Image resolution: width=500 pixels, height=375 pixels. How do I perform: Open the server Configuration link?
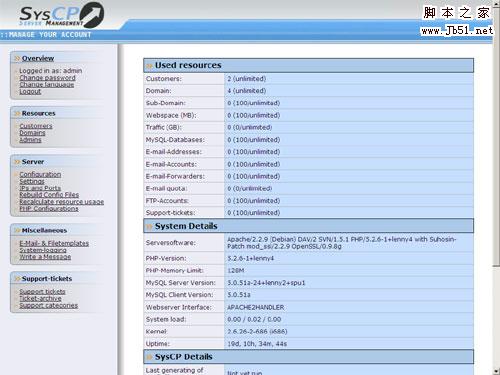40,174
